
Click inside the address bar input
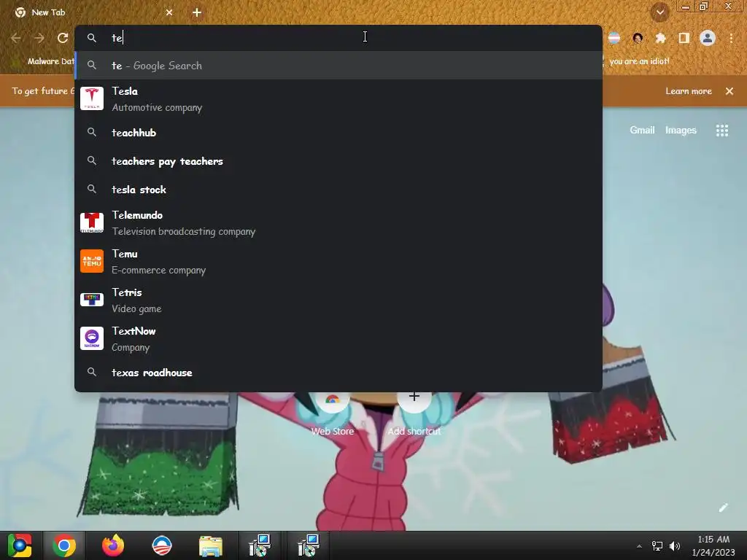(338, 38)
